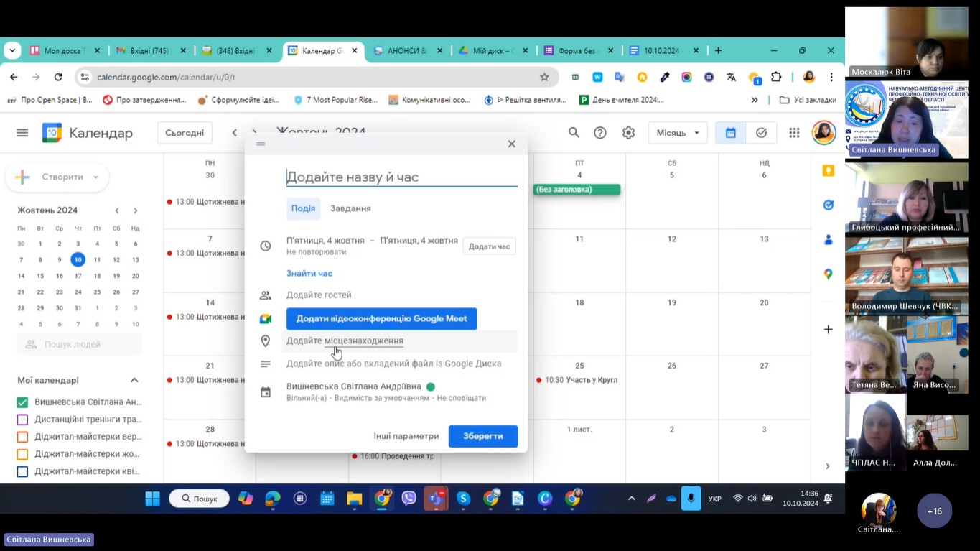This screenshot has height=551, width=980.
Task: Switch to the Tasks view icon
Action: [761, 133]
